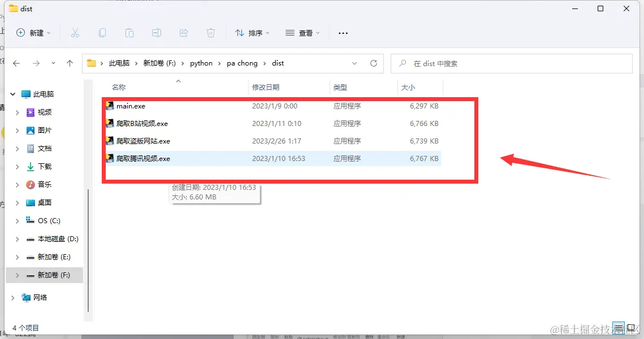Viewport: 644px width, 339px height.
Task: Go back with the left arrow
Action: (16, 63)
